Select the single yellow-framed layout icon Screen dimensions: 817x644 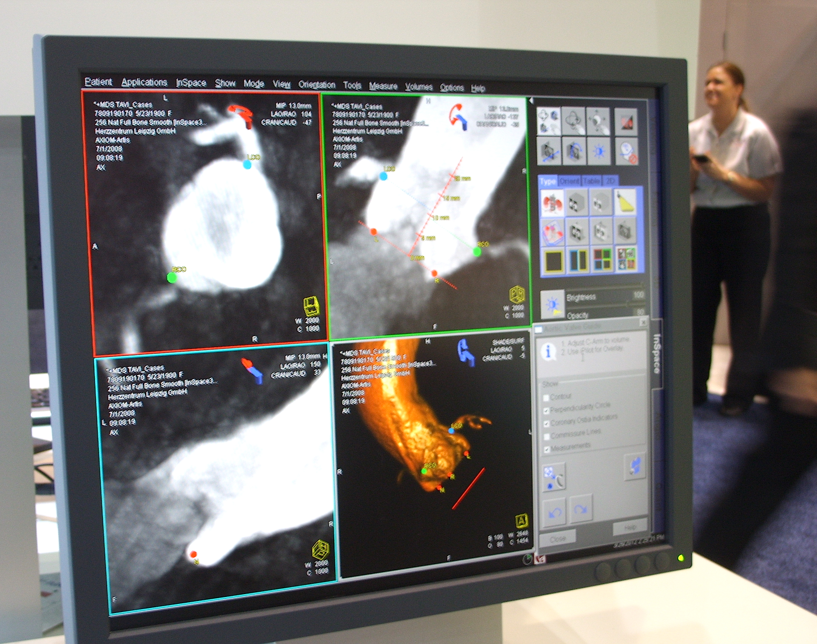point(553,261)
